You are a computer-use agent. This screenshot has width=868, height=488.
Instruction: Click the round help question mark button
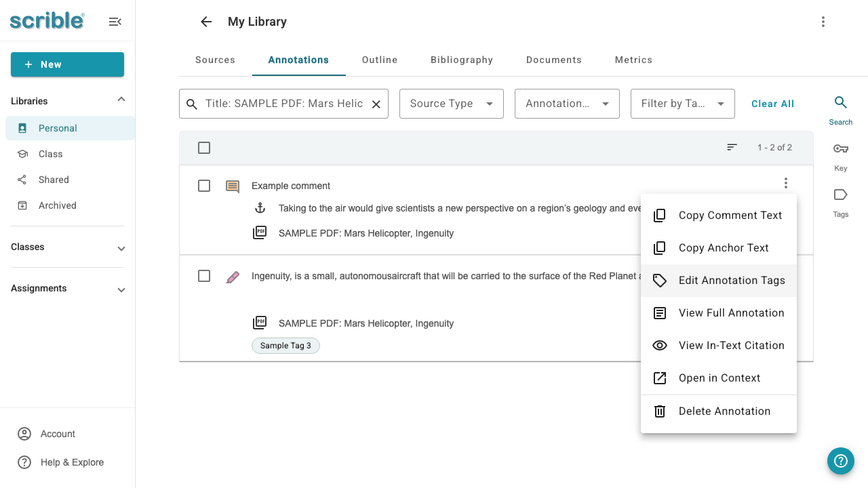tap(841, 461)
